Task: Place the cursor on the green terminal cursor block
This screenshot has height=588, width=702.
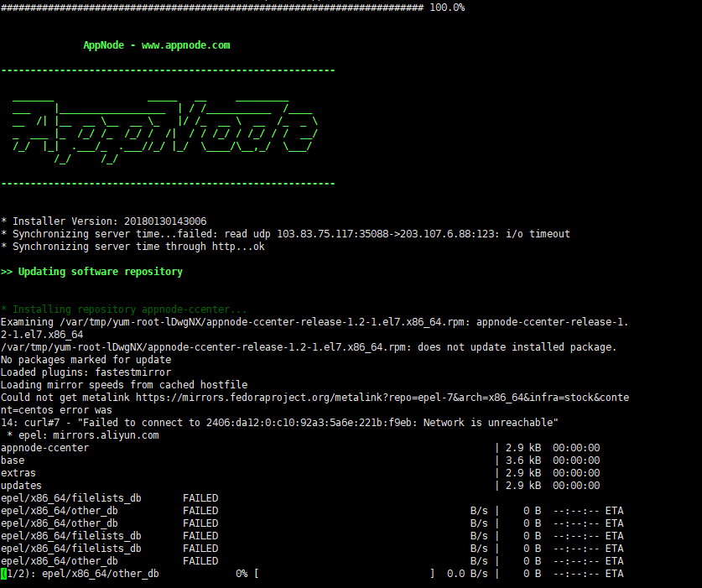Action: click(x=3, y=574)
